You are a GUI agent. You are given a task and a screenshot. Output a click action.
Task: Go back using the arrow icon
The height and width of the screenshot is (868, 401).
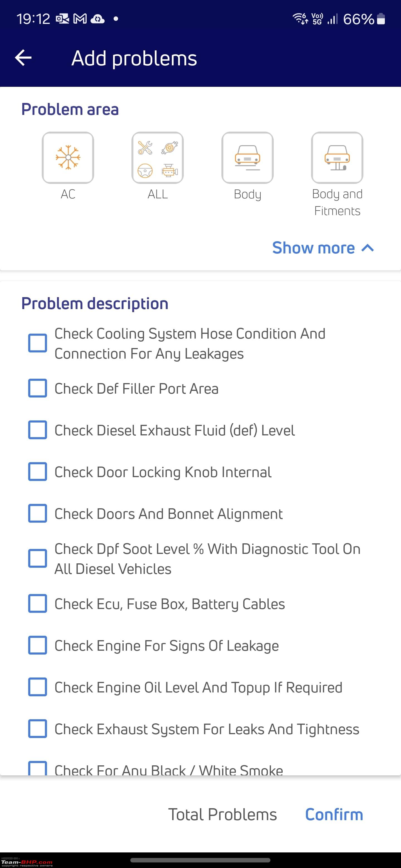(x=23, y=58)
